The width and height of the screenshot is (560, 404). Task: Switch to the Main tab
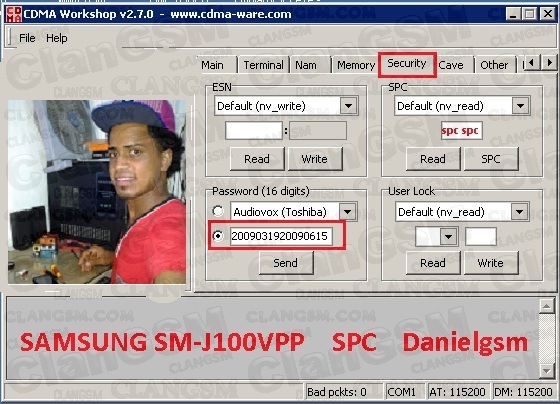(212, 65)
